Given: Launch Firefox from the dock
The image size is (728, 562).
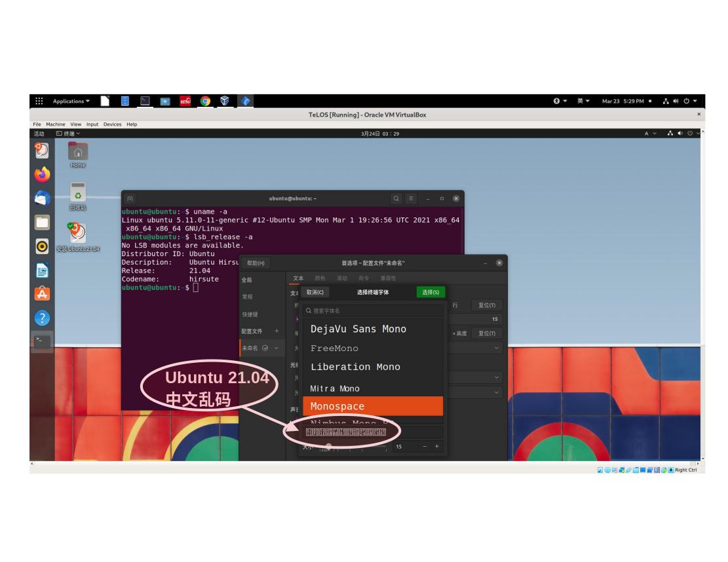Looking at the screenshot, I should point(42,174).
